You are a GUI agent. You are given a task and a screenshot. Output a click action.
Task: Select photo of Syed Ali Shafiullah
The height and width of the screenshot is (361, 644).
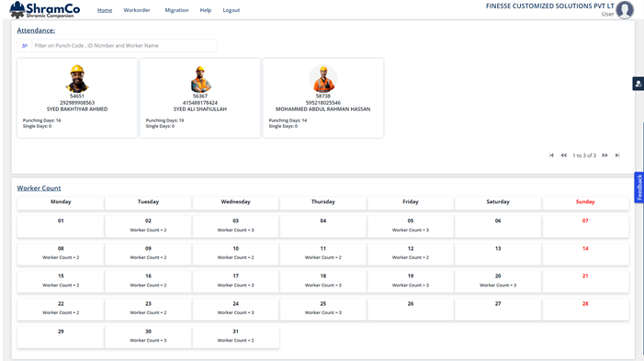pyautogui.click(x=200, y=79)
